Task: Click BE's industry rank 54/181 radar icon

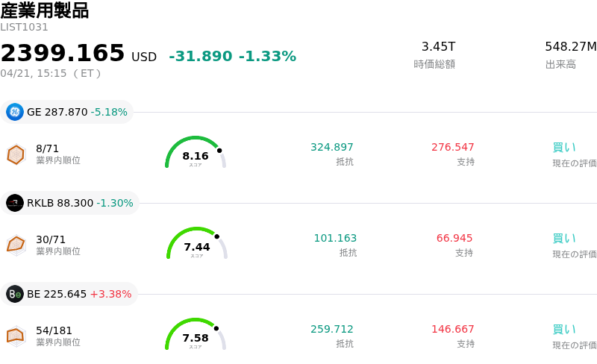Action: (16, 336)
